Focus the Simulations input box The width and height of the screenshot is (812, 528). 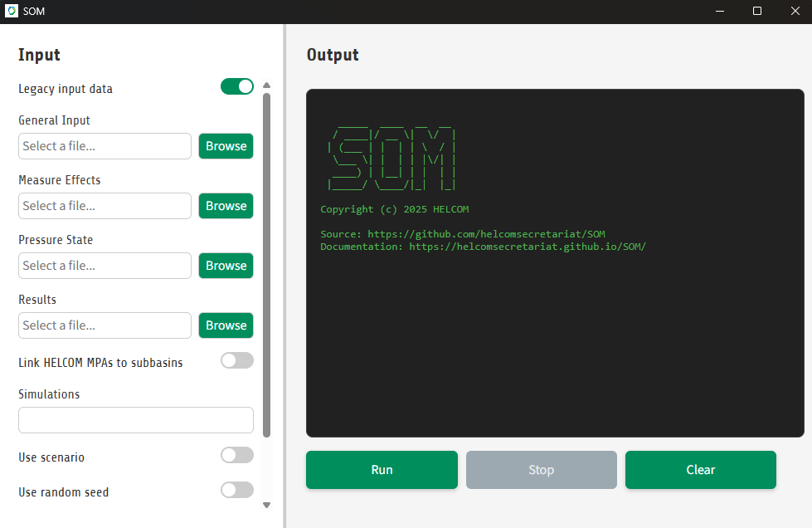point(136,420)
